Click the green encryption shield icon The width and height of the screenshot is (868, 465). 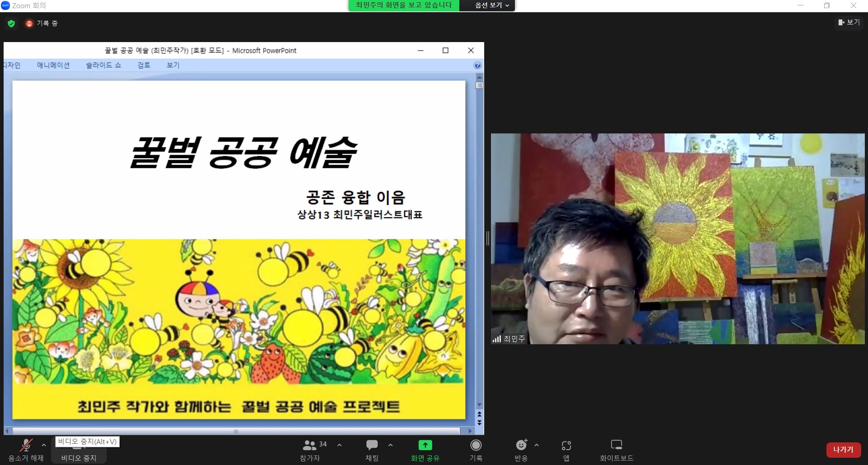pos(11,24)
